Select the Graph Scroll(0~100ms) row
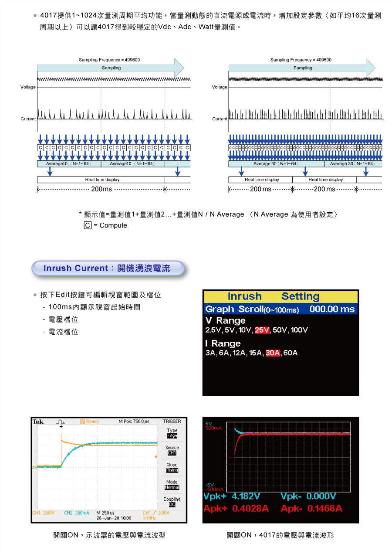The image size is (392, 554). coord(280,309)
